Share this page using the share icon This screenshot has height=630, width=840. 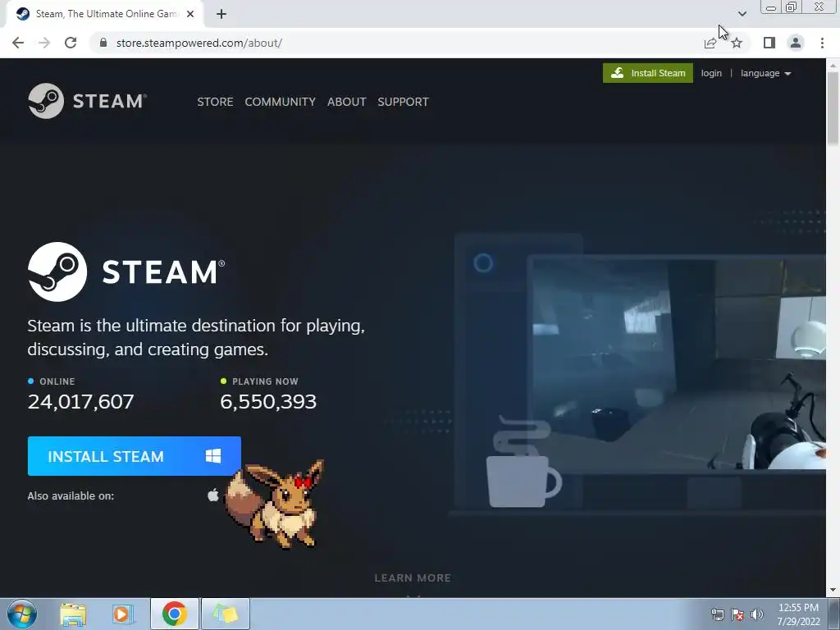click(x=710, y=43)
